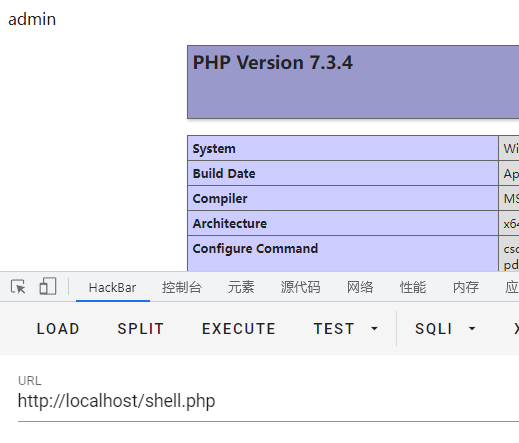Activate the inspect element picker icon
Image resolution: width=519 pixels, height=443 pixels.
(18, 287)
